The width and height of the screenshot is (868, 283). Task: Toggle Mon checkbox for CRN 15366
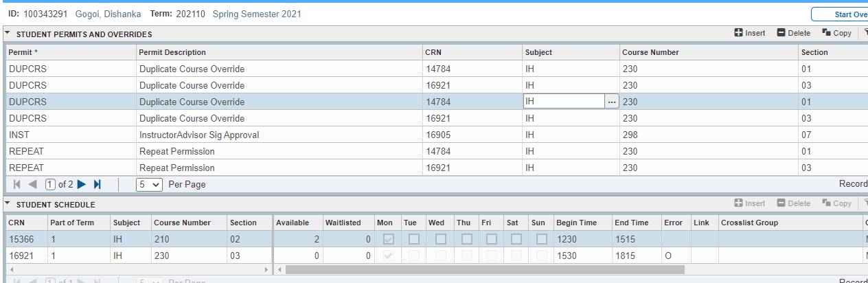pos(388,240)
